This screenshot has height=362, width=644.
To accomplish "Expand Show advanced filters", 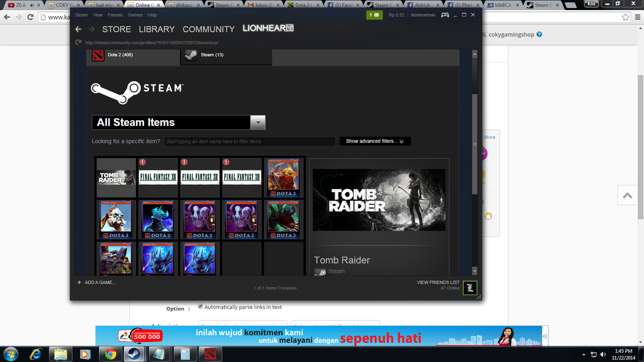I will [375, 141].
